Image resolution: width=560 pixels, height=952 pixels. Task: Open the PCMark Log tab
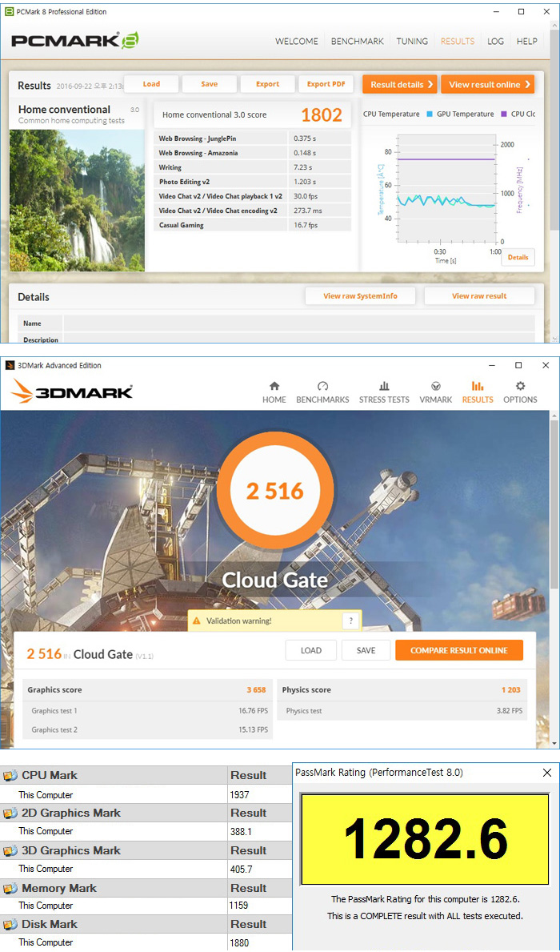[496, 42]
